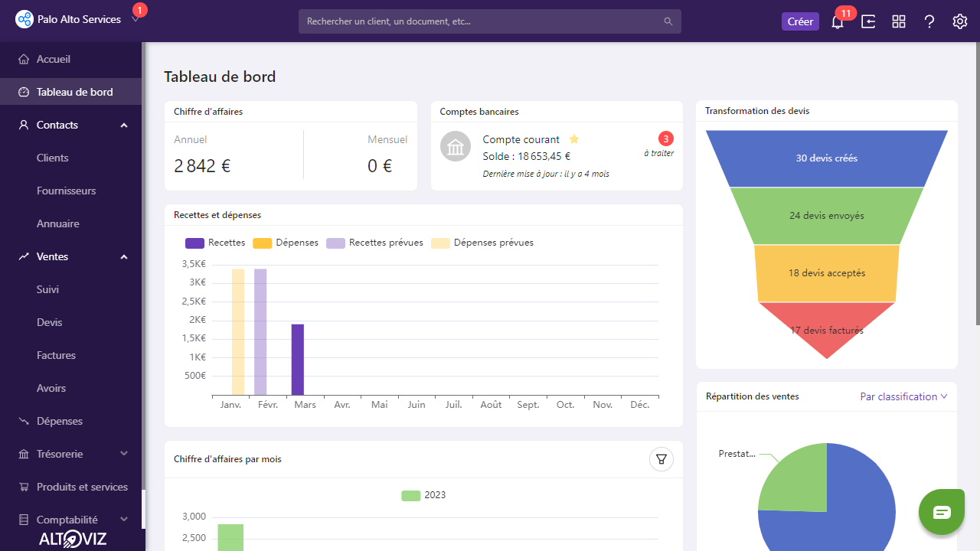This screenshot has width=980, height=551.
Task: Toggle the 2023 series legend entry
Action: point(423,495)
